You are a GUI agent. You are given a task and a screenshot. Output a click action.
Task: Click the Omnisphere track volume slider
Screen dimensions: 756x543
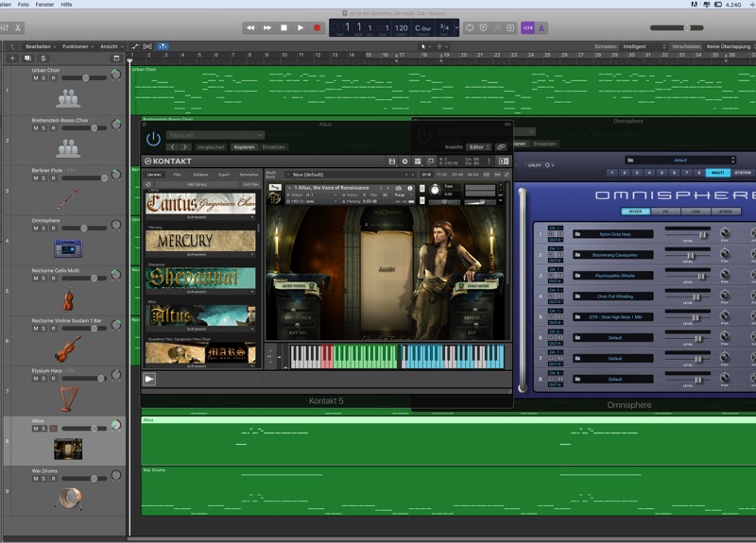point(84,229)
